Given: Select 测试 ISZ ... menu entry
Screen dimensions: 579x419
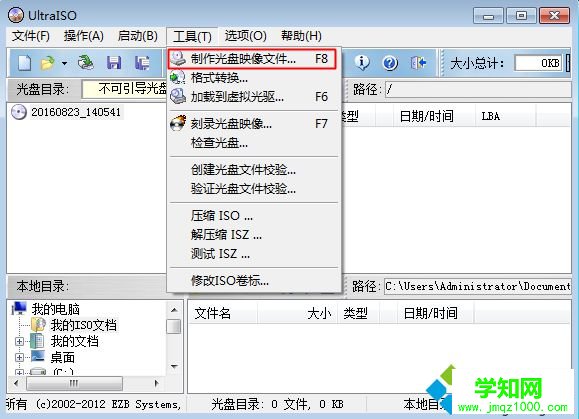Looking at the screenshot, I should click(x=254, y=254).
